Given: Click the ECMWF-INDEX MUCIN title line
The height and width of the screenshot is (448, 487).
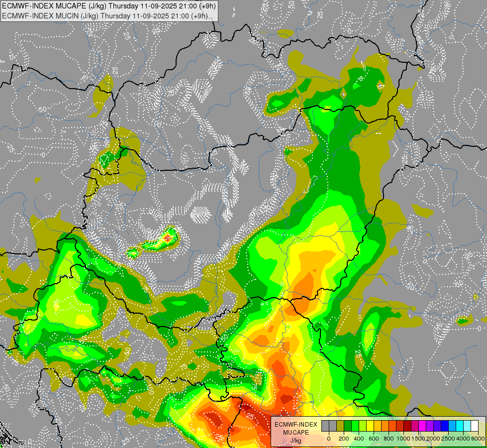Looking at the screenshot, I should 105,15.
